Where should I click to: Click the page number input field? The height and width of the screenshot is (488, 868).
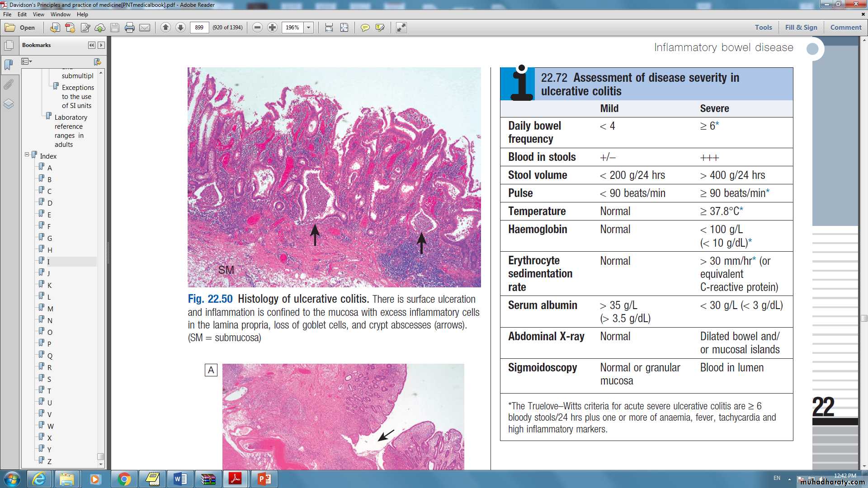tap(199, 28)
